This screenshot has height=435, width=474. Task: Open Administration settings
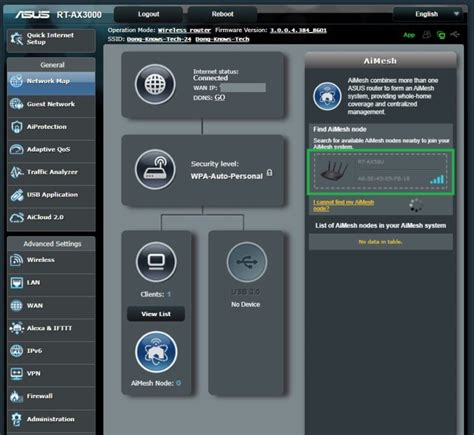coord(51,421)
